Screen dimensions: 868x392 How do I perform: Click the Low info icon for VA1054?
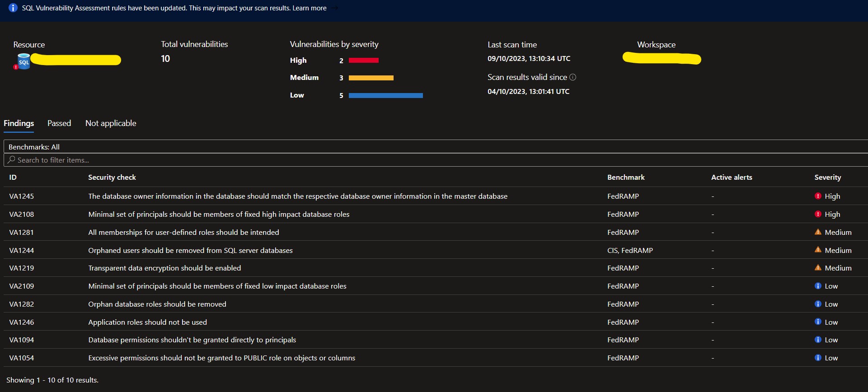pos(818,358)
